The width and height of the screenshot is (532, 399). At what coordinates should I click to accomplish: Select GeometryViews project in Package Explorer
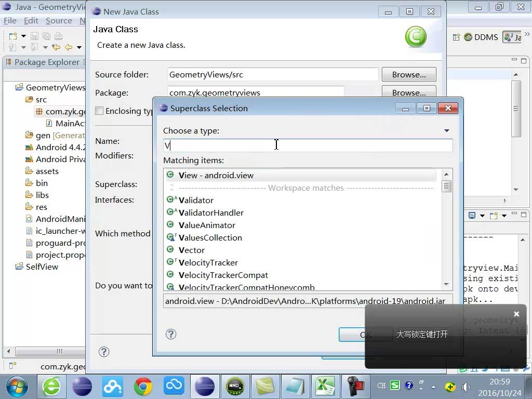coord(51,87)
